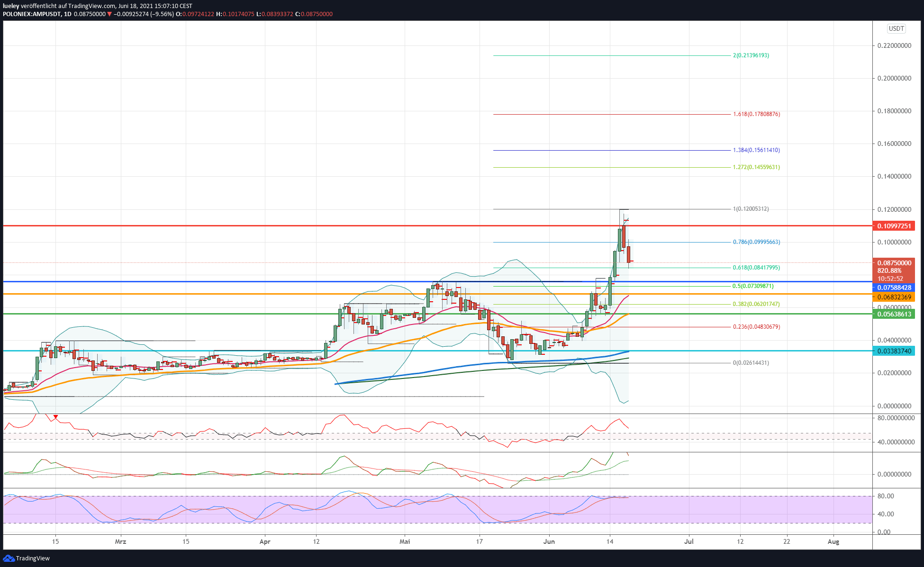The width and height of the screenshot is (924, 567).
Task: Click the Fibonacci label 0.382(0.06201747)
Action: pyautogui.click(x=756, y=304)
